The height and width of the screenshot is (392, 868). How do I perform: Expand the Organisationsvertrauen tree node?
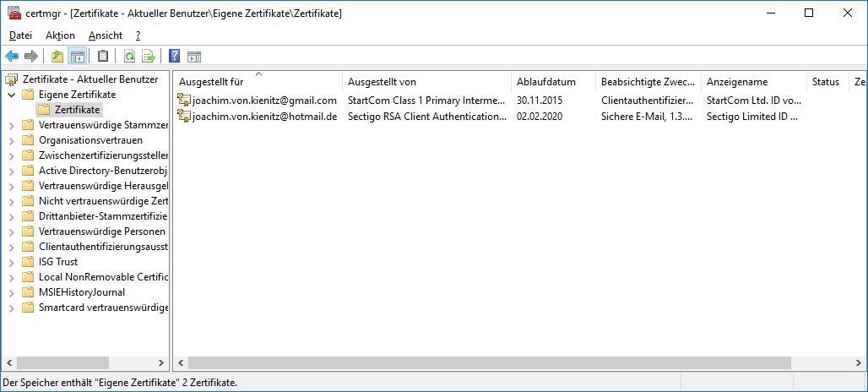click(11, 140)
